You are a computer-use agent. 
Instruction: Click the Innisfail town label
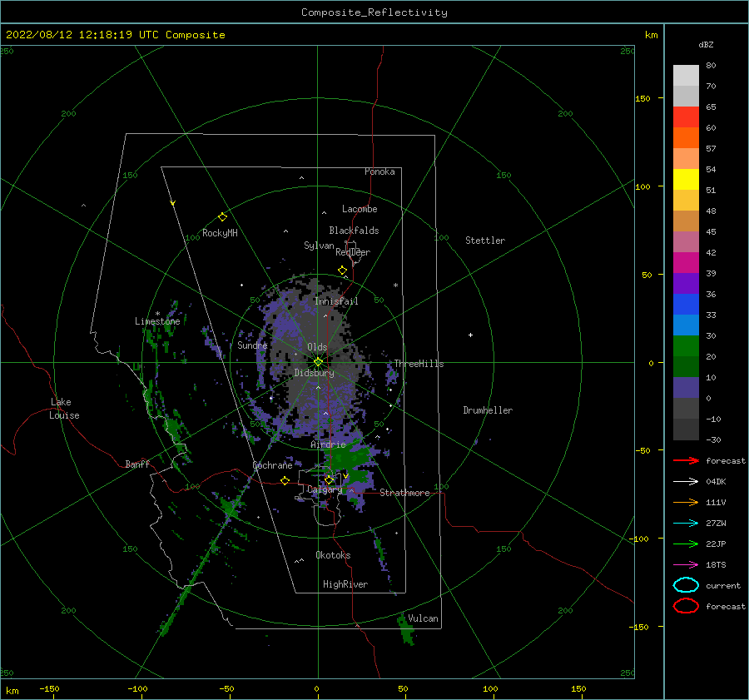coord(336,301)
